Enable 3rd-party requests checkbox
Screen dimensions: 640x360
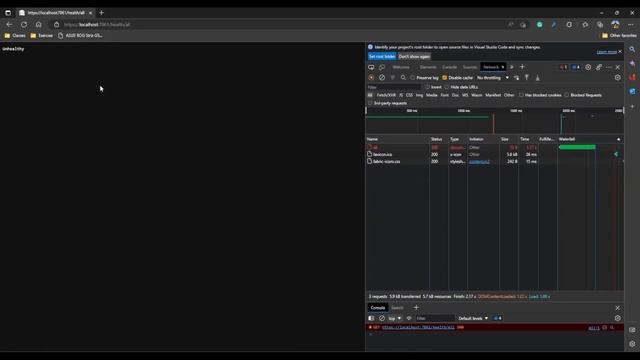pyautogui.click(x=370, y=103)
